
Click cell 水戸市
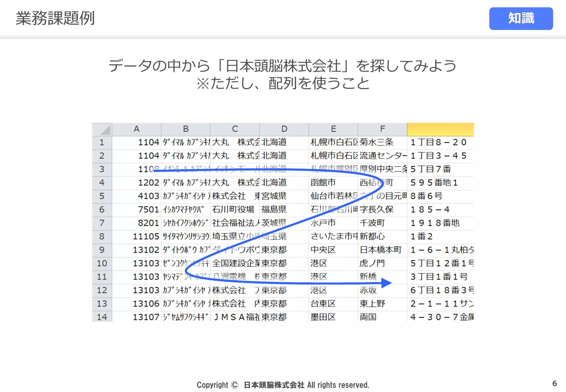point(333,223)
